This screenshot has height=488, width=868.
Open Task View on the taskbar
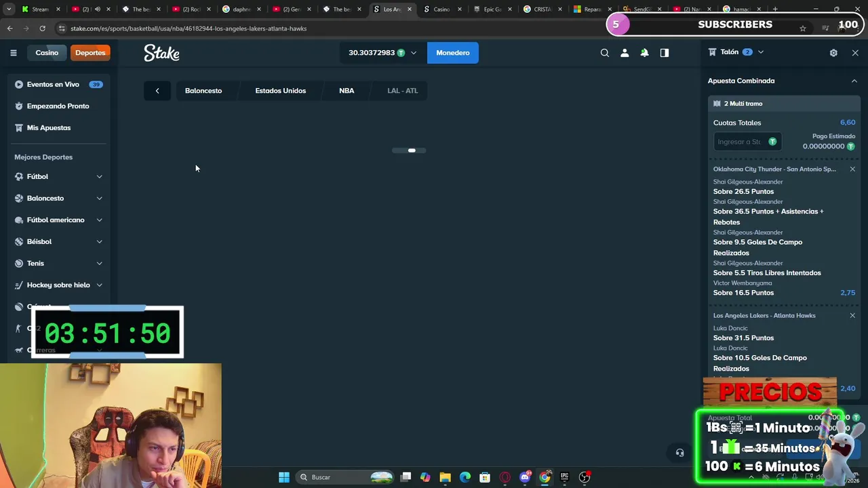click(x=406, y=477)
